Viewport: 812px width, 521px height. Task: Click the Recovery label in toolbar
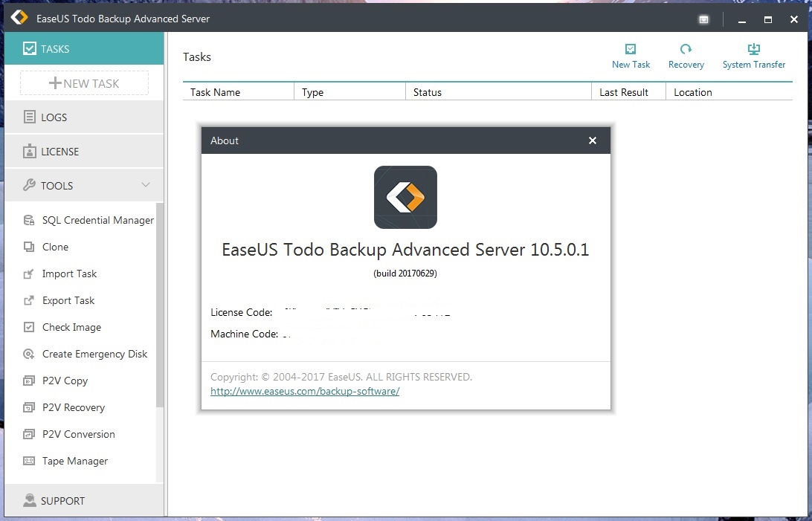click(x=686, y=65)
